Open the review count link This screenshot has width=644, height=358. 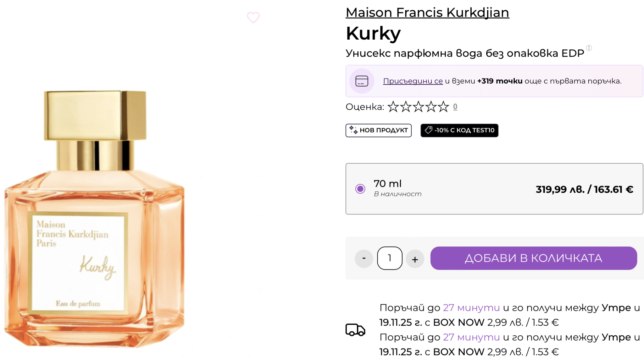pyautogui.click(x=455, y=107)
